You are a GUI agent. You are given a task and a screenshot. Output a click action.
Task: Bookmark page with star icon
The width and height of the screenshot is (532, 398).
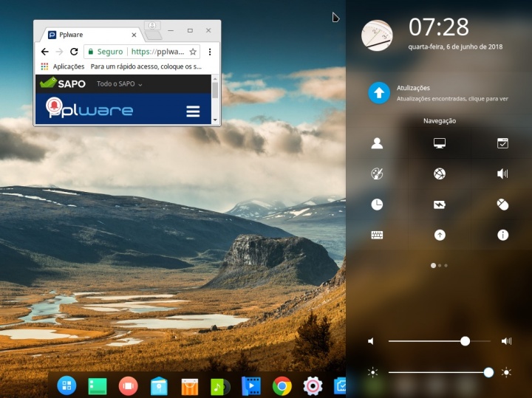[x=193, y=52]
